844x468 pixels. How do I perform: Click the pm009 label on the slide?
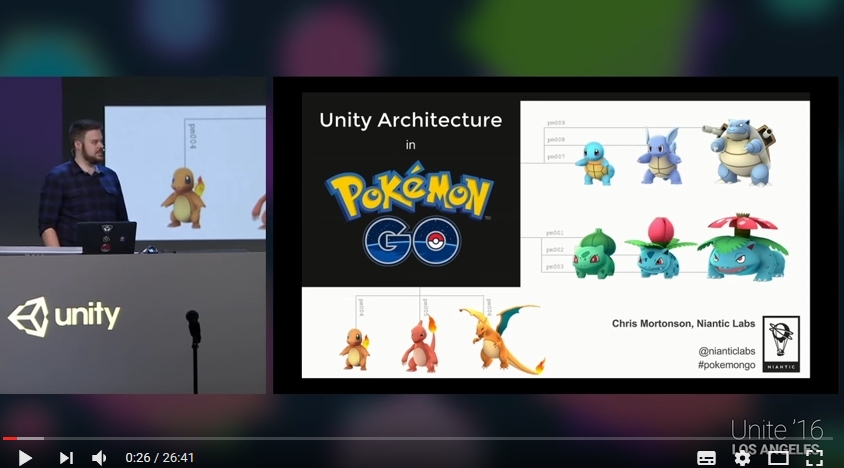[x=556, y=123]
